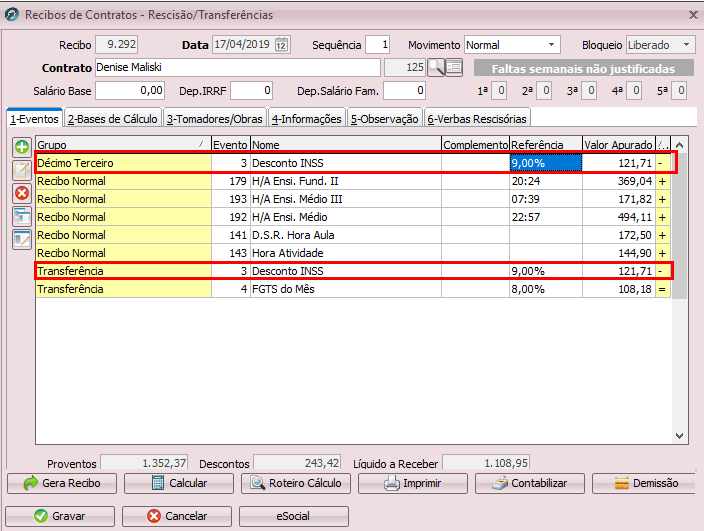Click the Valor Apurado column header
The image size is (704, 531).
pyautogui.click(x=619, y=145)
